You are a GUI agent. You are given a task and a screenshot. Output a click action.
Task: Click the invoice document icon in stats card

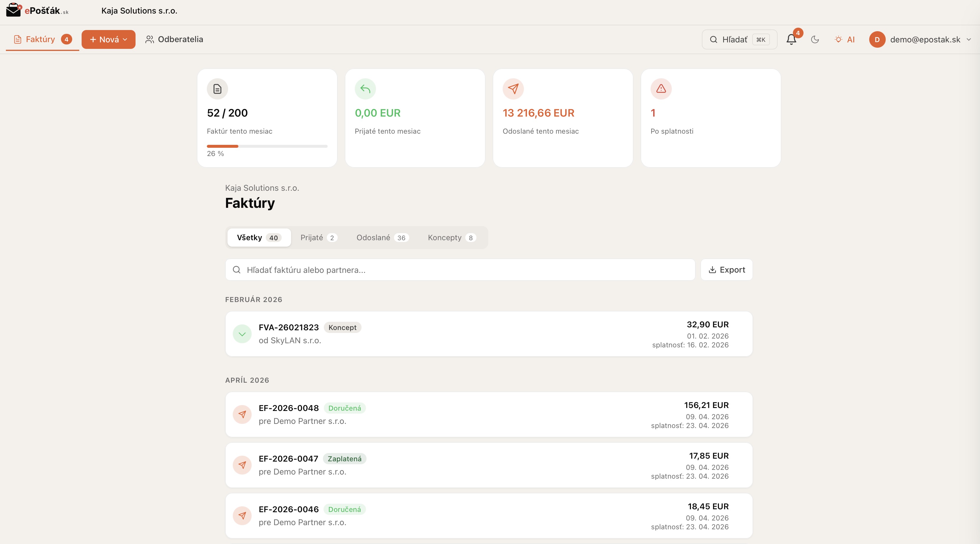pos(217,89)
